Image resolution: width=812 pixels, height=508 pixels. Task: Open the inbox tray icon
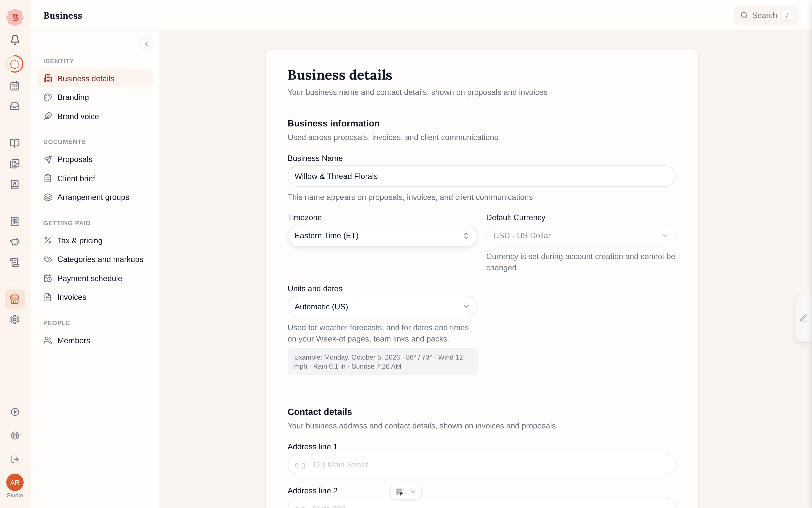coord(15,106)
